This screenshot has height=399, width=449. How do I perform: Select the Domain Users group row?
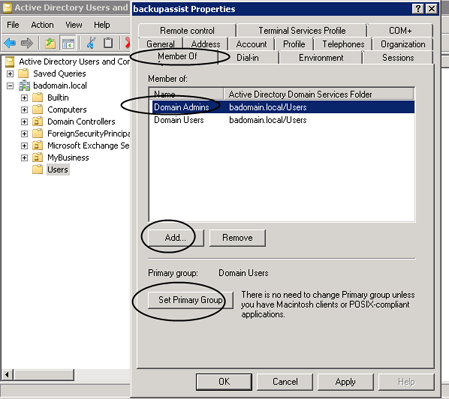click(x=282, y=120)
